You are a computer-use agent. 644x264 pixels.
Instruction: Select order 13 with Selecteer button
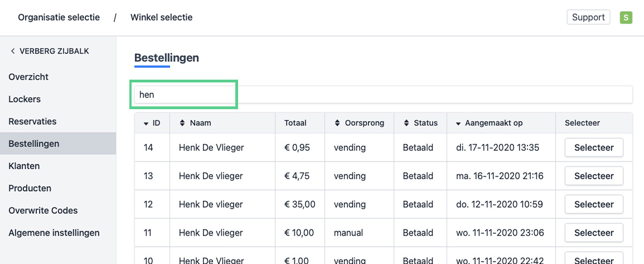[x=594, y=176]
